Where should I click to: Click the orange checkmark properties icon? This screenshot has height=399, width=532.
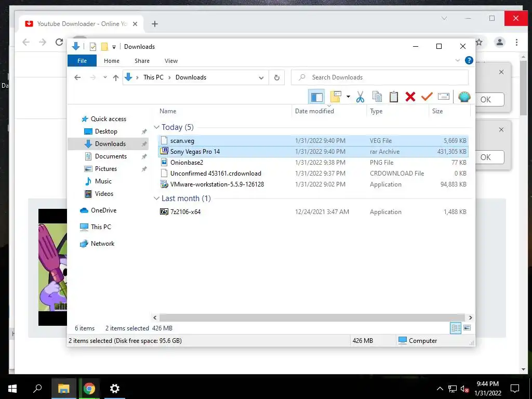click(427, 97)
